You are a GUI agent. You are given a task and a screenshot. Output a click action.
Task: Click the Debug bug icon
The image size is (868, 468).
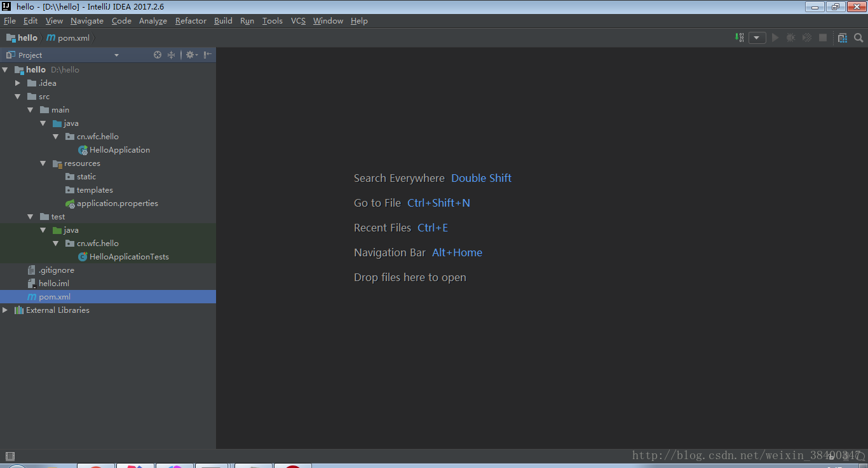pos(790,38)
